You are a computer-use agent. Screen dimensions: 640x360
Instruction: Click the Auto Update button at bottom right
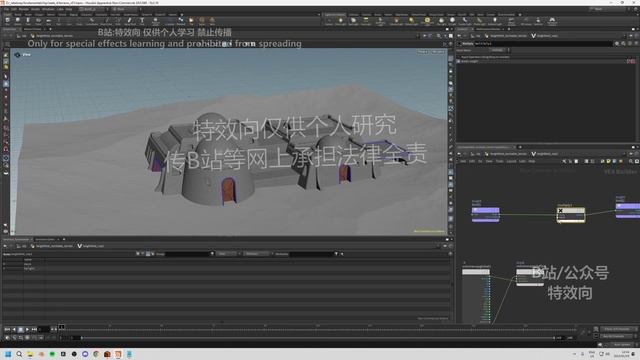[622, 344]
